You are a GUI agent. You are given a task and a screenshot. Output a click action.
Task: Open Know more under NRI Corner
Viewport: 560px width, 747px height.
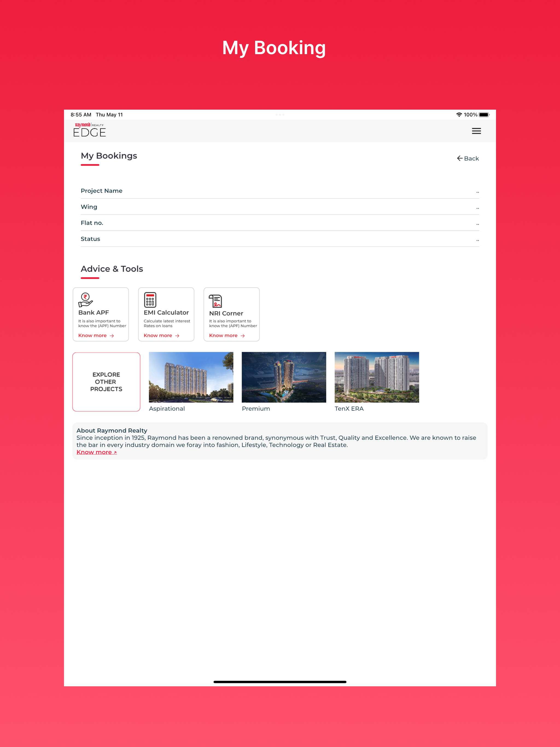227,335
